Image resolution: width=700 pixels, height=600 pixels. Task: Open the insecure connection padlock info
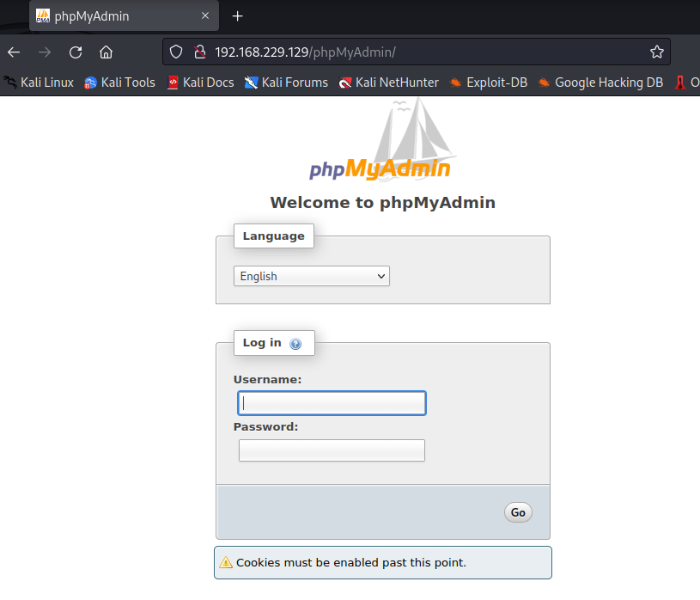pos(200,52)
